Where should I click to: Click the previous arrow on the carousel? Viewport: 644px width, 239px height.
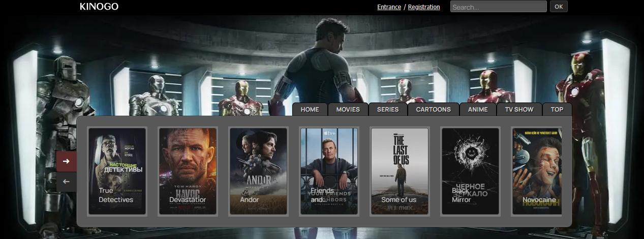[x=66, y=182]
